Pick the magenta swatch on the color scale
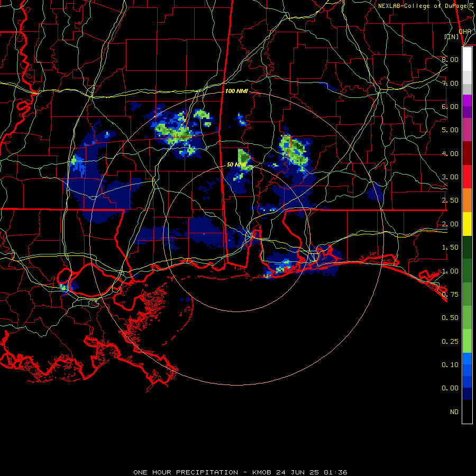 tap(467, 100)
